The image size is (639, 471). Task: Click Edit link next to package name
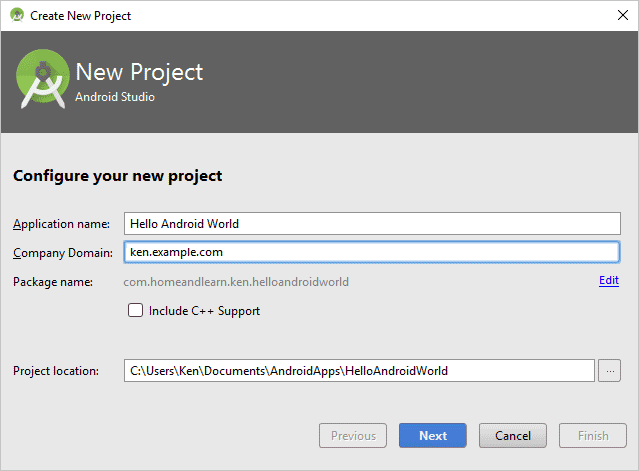[609, 280]
